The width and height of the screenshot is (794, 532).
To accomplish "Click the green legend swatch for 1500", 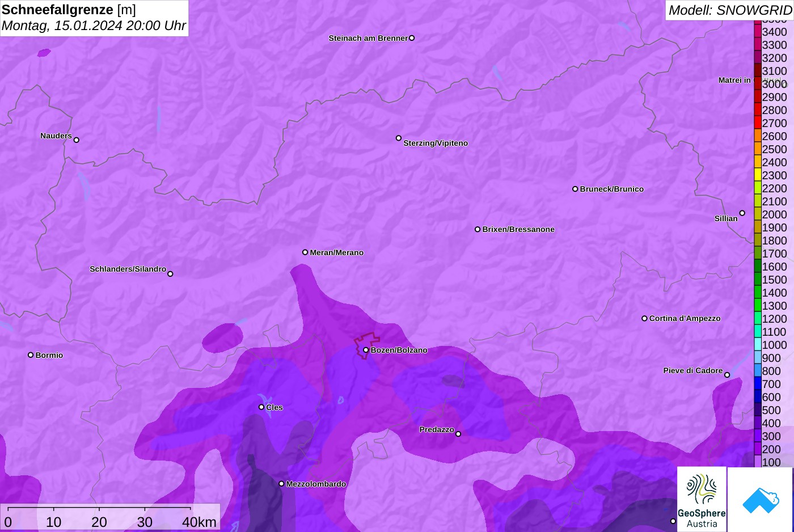I will pyautogui.click(x=757, y=280).
